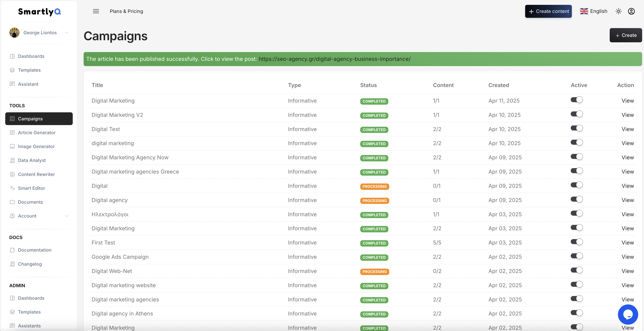Open user profile icon in header

[631, 11]
